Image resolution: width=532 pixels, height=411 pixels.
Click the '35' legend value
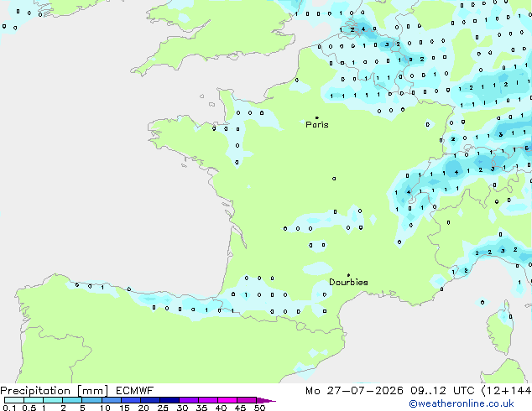coord(201,408)
